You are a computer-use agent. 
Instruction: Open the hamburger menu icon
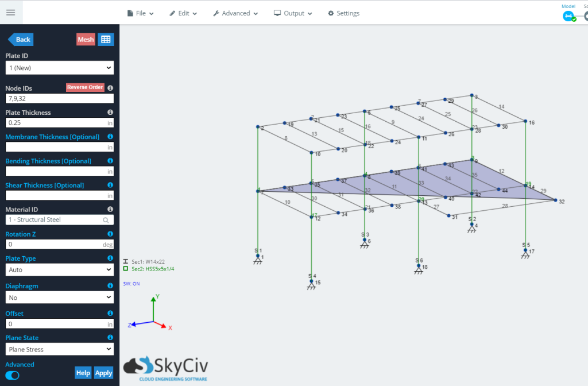click(x=11, y=13)
